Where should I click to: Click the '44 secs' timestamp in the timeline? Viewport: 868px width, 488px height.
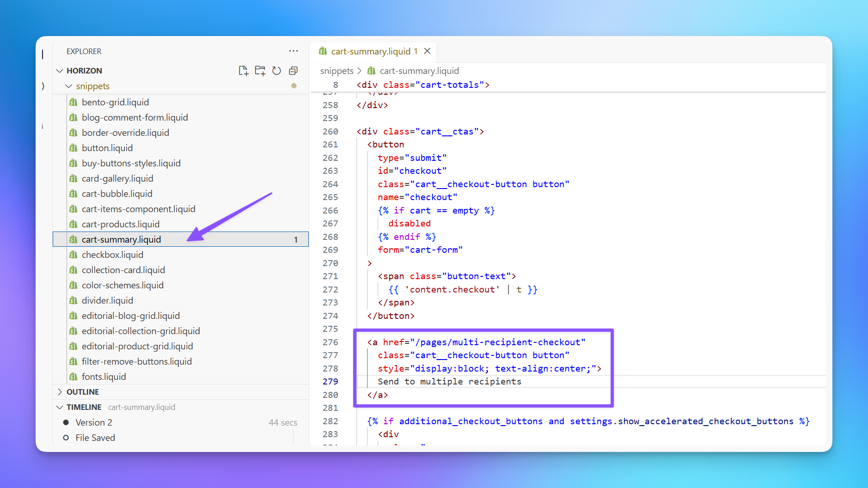pos(283,422)
